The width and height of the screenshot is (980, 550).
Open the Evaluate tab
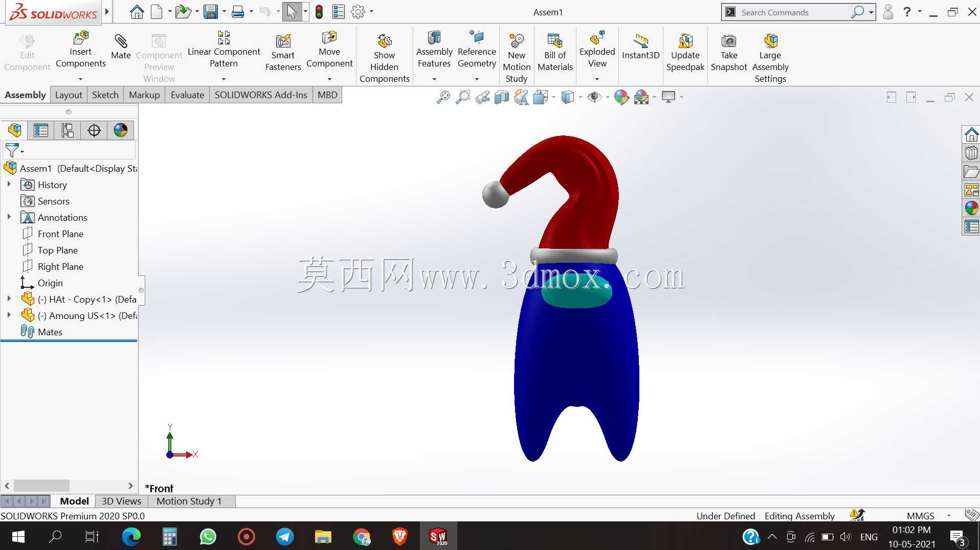point(187,95)
